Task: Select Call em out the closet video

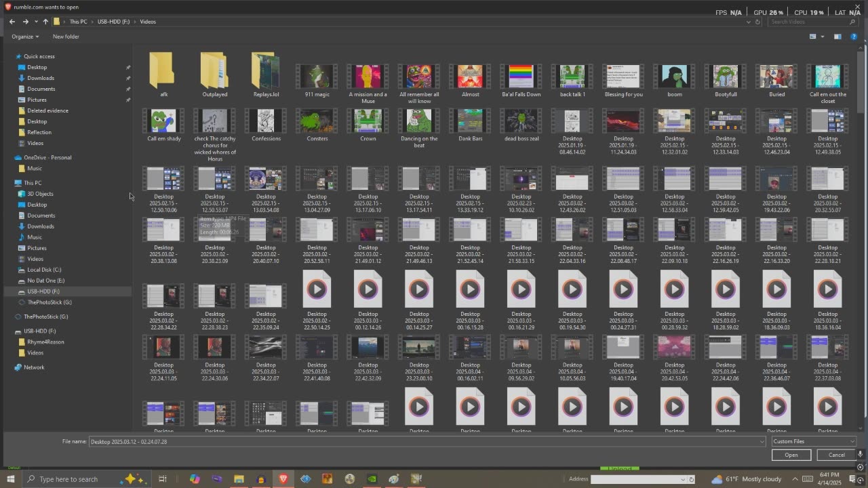Action: (x=828, y=85)
